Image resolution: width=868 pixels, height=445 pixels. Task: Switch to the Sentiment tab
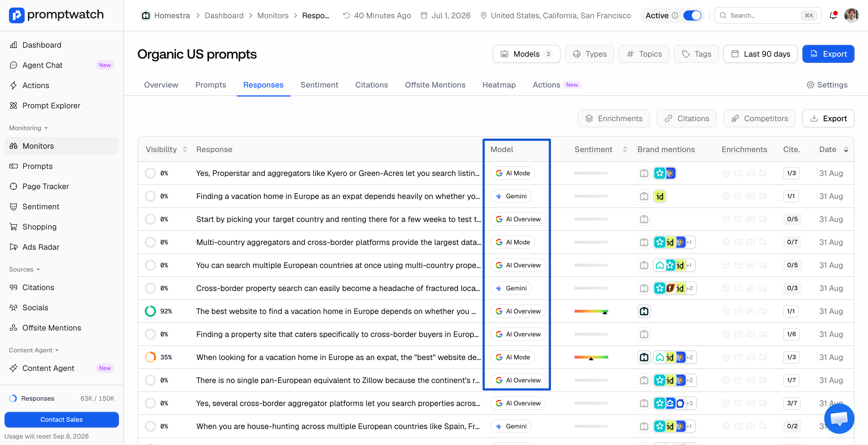319,85
